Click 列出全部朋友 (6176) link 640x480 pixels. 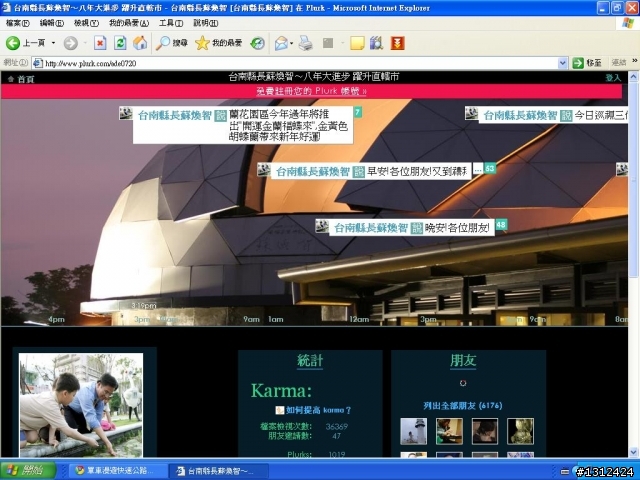(463, 405)
